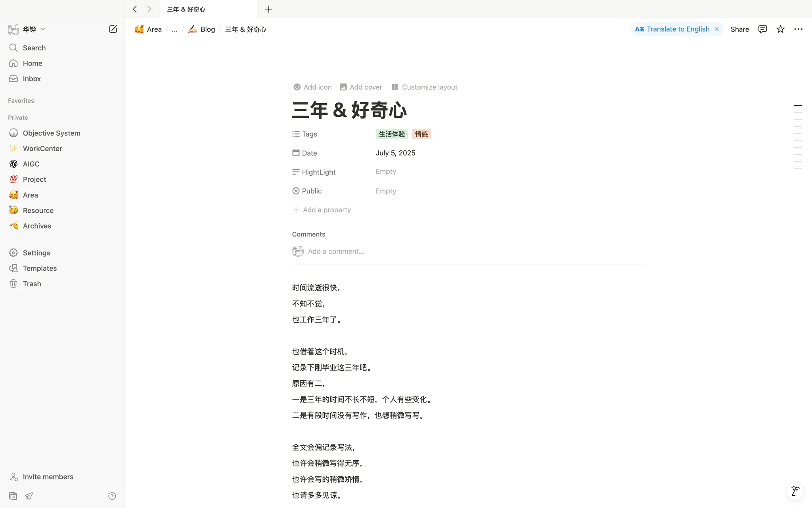Star this page as favorite
The height and width of the screenshot is (508, 812).
point(780,29)
